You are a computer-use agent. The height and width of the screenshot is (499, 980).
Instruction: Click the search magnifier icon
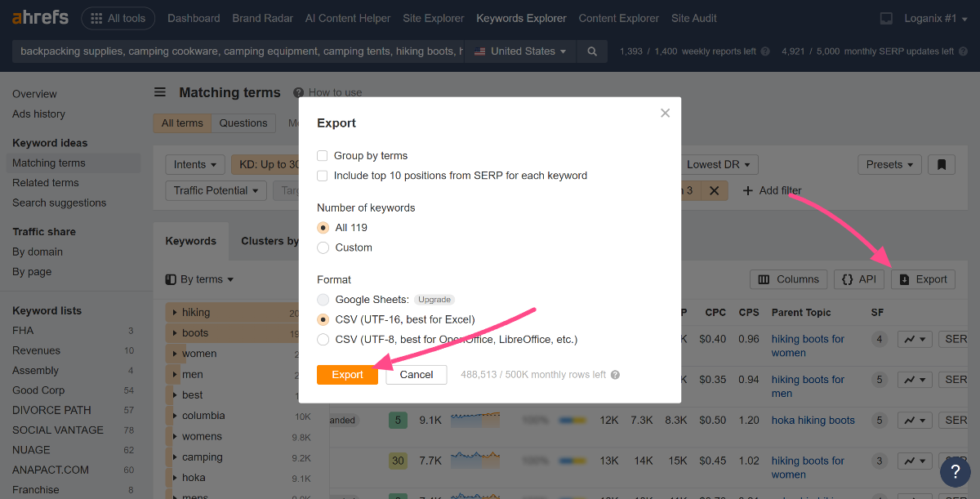coord(592,51)
